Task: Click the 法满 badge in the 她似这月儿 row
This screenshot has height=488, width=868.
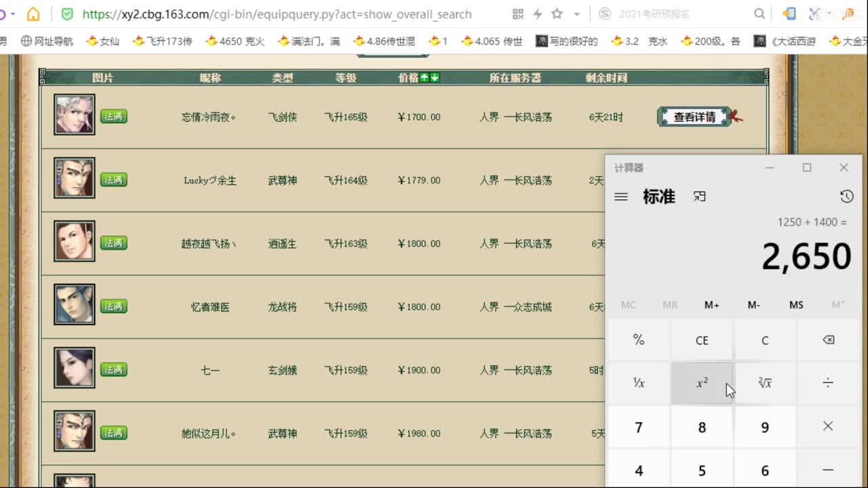Action: (x=114, y=432)
